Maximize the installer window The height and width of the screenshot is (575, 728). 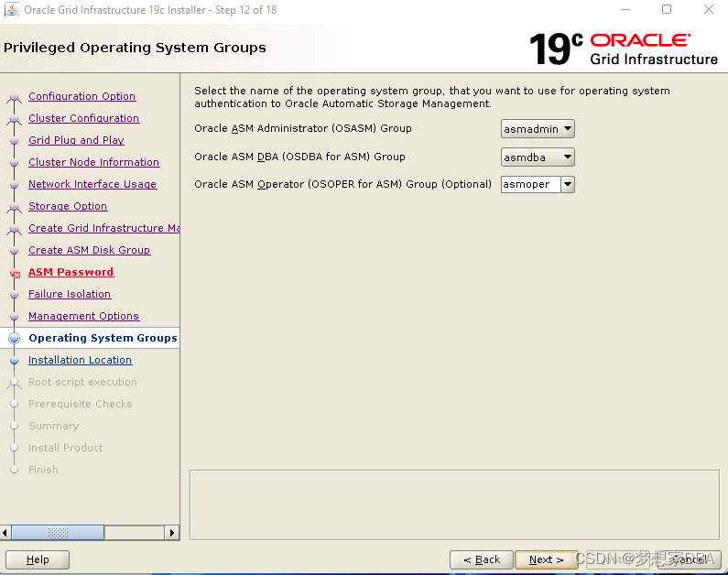(667, 9)
